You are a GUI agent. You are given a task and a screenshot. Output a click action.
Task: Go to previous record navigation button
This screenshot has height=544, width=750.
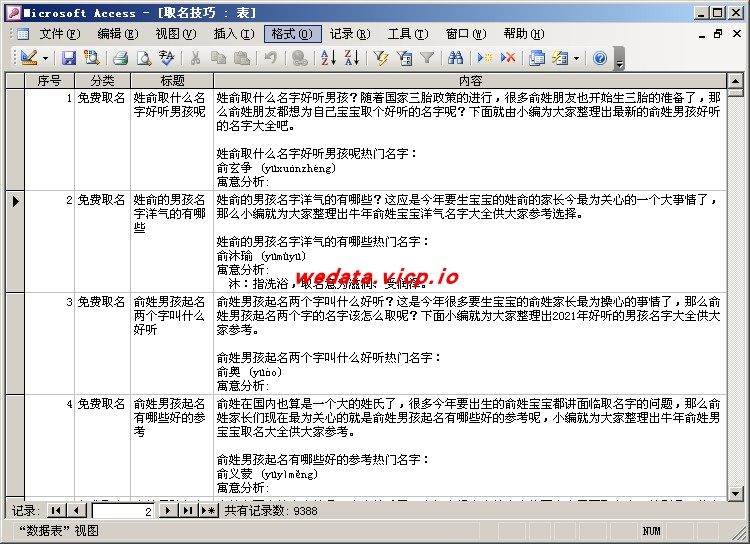[77, 511]
